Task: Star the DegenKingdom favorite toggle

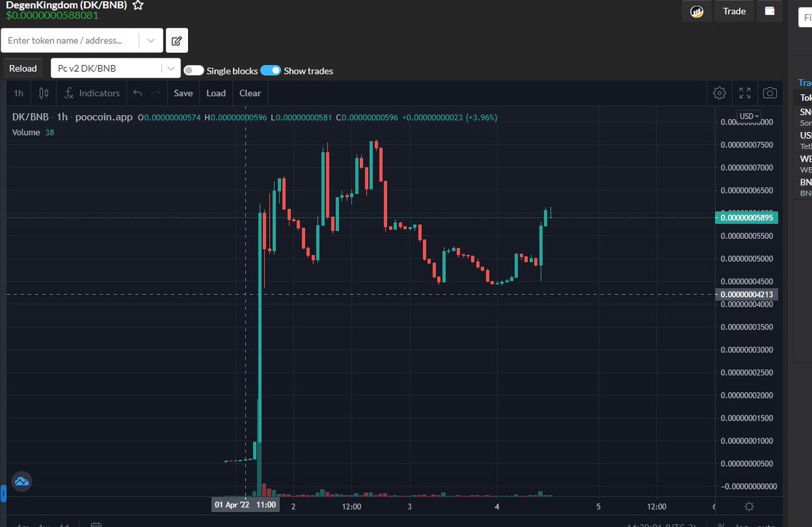Action: tap(137, 5)
